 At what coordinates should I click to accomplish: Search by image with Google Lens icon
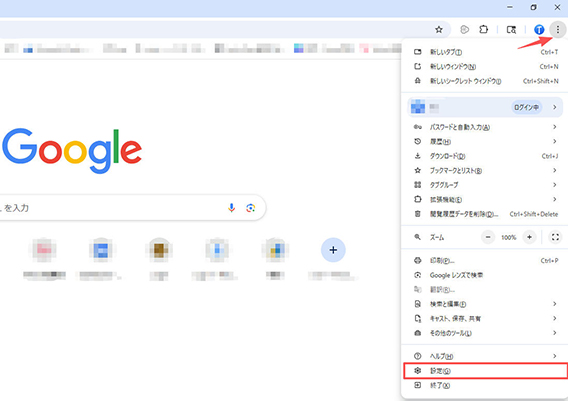coord(250,208)
